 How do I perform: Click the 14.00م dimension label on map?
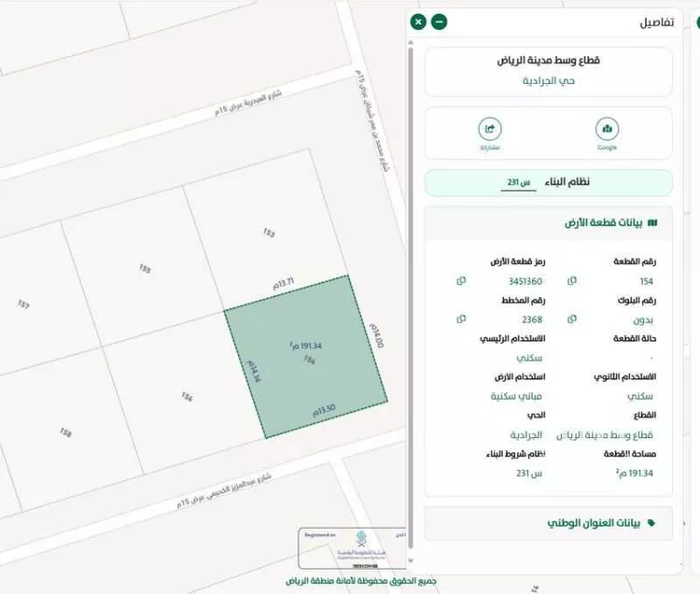coord(376,335)
